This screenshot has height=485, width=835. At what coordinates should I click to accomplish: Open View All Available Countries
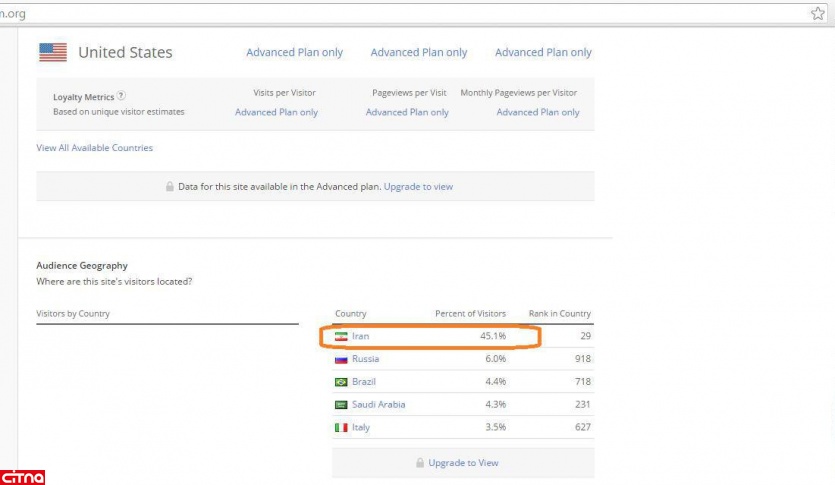[x=94, y=148]
